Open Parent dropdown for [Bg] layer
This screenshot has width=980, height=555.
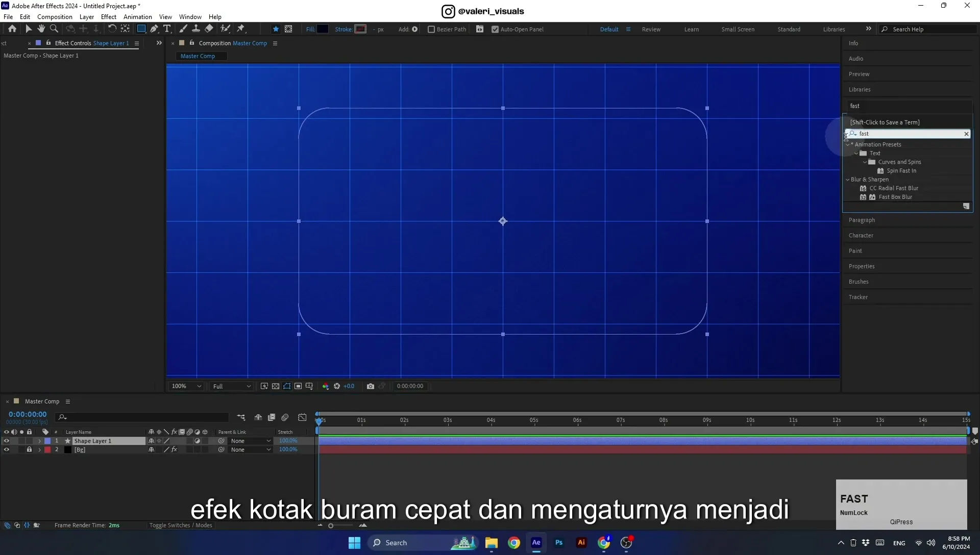(x=250, y=449)
